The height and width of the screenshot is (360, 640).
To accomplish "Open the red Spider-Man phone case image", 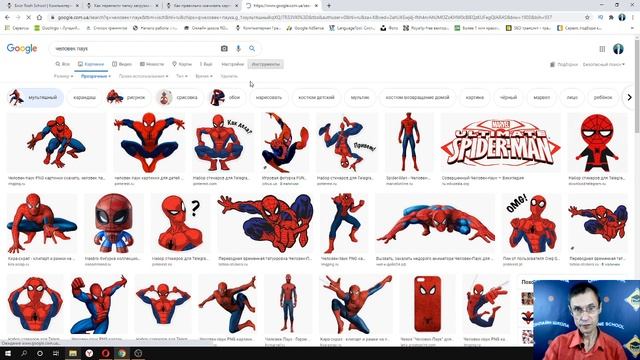I will (428, 304).
